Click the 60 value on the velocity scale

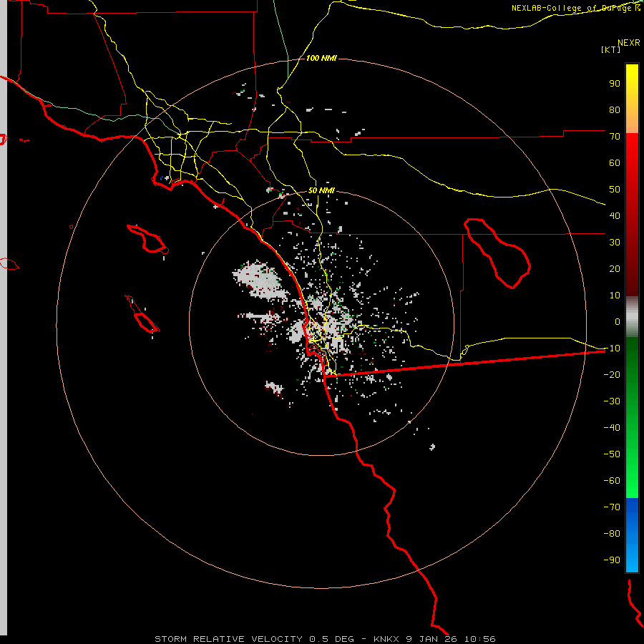[x=615, y=163]
